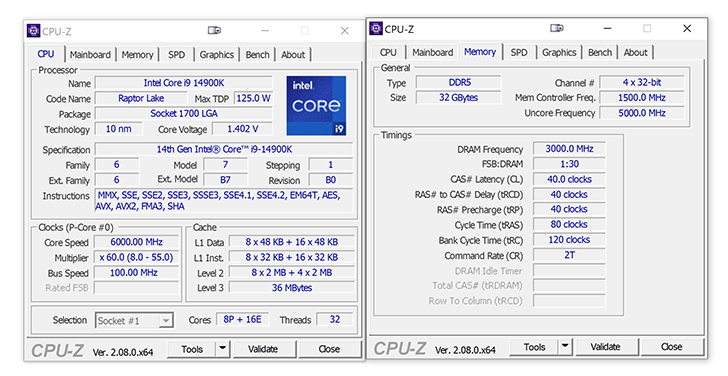Expand the Tools arrow menu in the right window
The width and height of the screenshot is (728, 376).
coord(565,346)
